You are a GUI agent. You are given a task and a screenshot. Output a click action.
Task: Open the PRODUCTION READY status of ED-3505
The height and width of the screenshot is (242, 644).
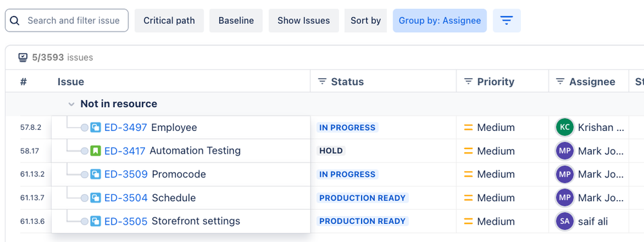[363, 221]
